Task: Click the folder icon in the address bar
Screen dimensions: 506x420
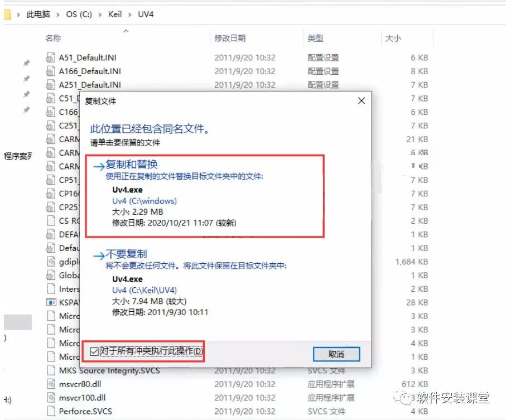Action: pyautogui.click(x=7, y=15)
